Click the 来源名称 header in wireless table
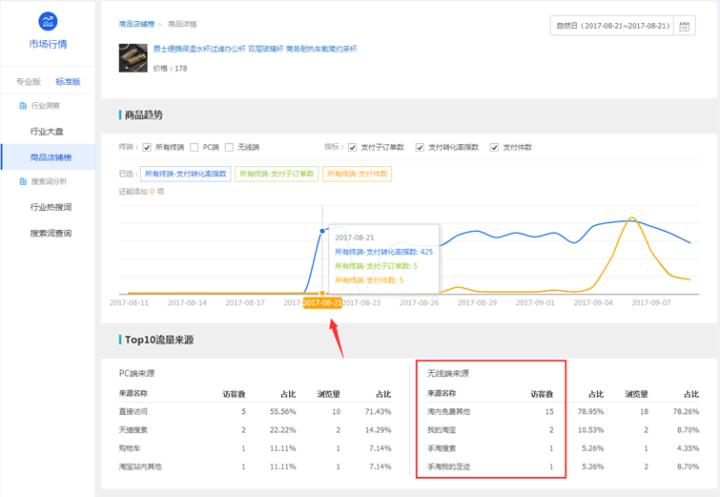Image resolution: width=720 pixels, height=497 pixels. 441,394
